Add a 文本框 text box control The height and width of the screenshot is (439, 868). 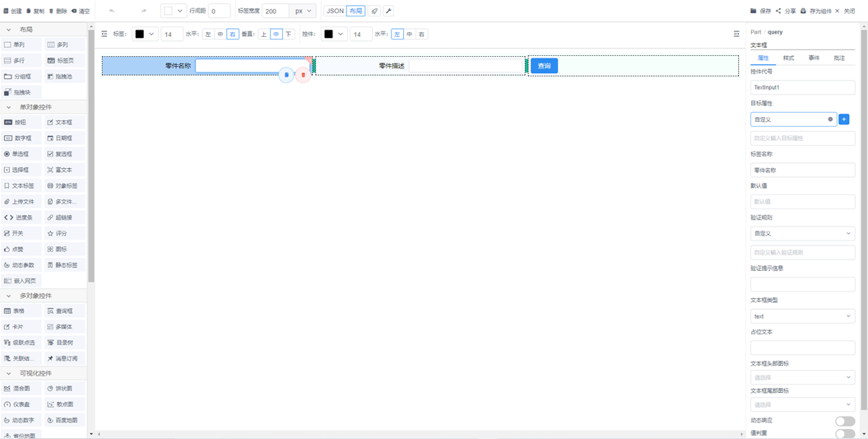pos(65,122)
